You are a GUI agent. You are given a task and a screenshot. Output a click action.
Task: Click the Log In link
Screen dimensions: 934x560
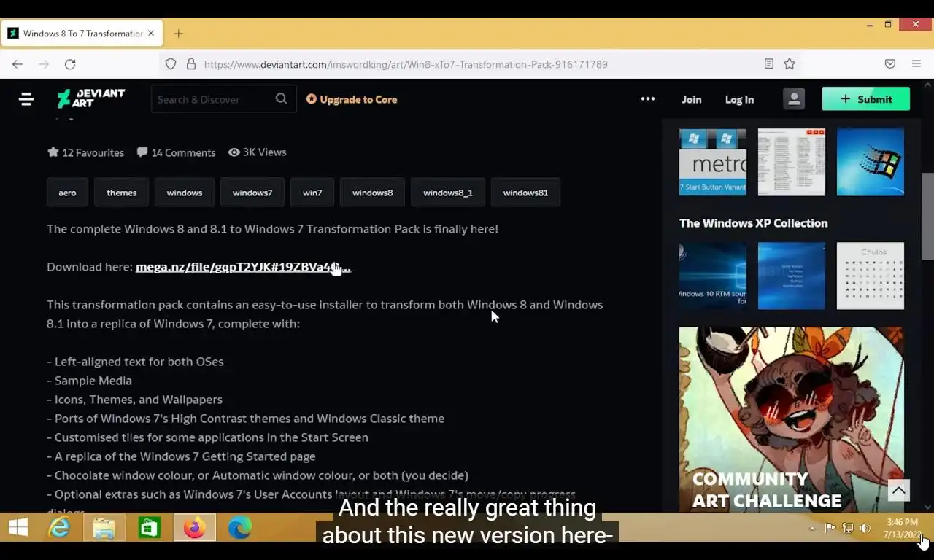[739, 99]
